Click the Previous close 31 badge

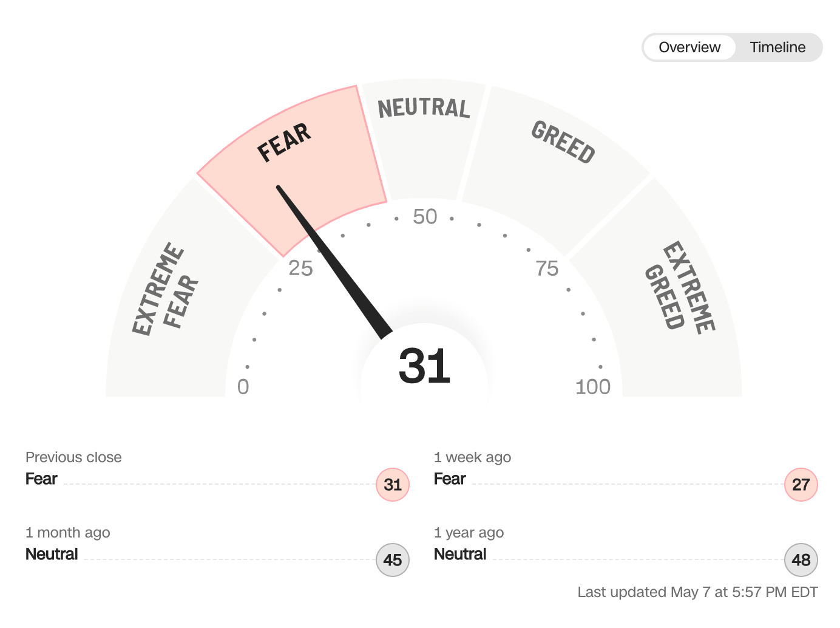[393, 485]
